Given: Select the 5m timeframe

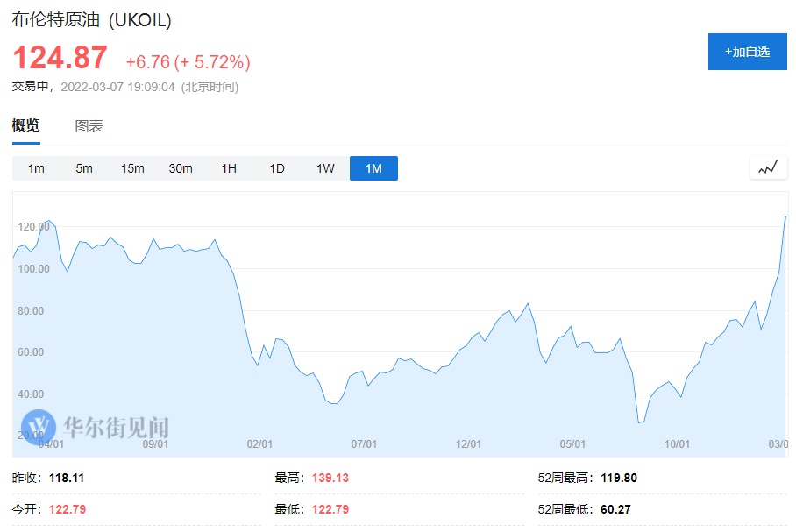Looking at the screenshot, I should 84,168.
